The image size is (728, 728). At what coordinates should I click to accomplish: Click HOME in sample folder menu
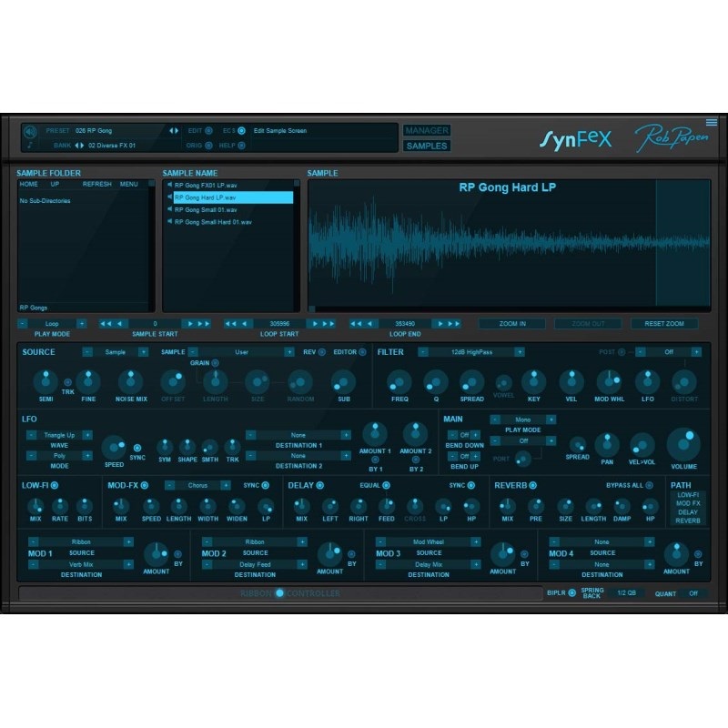[29, 184]
